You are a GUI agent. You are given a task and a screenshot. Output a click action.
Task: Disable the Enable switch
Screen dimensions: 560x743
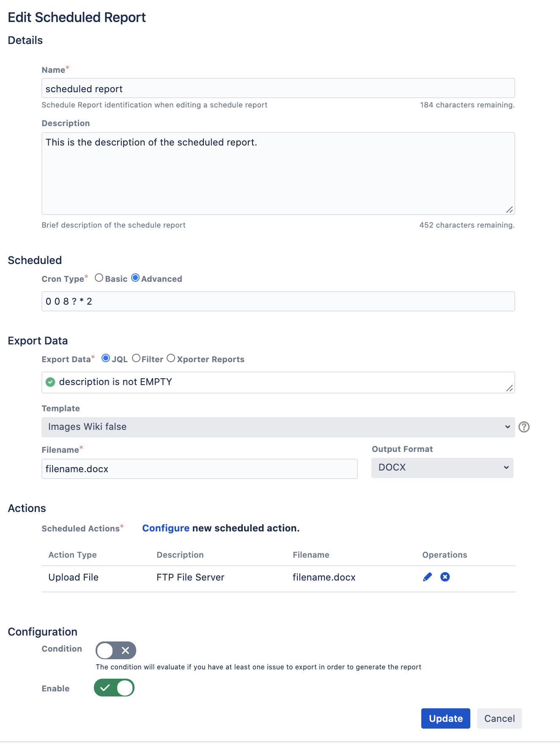point(114,688)
